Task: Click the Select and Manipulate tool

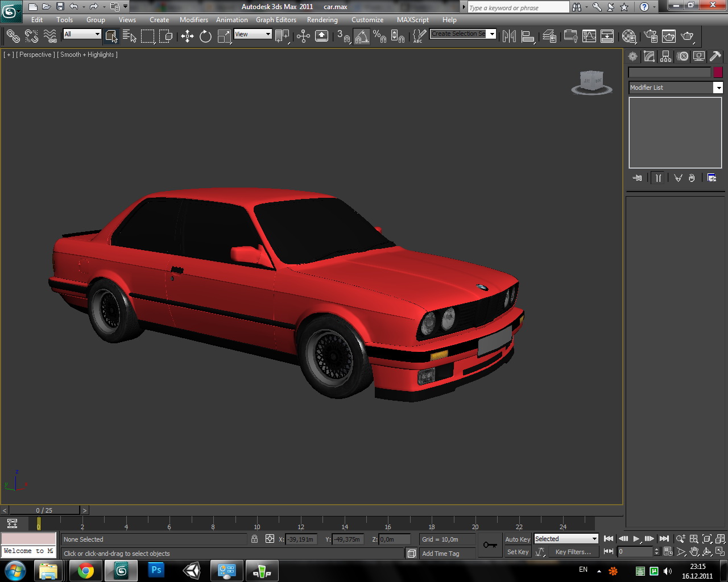Action: coord(303,36)
